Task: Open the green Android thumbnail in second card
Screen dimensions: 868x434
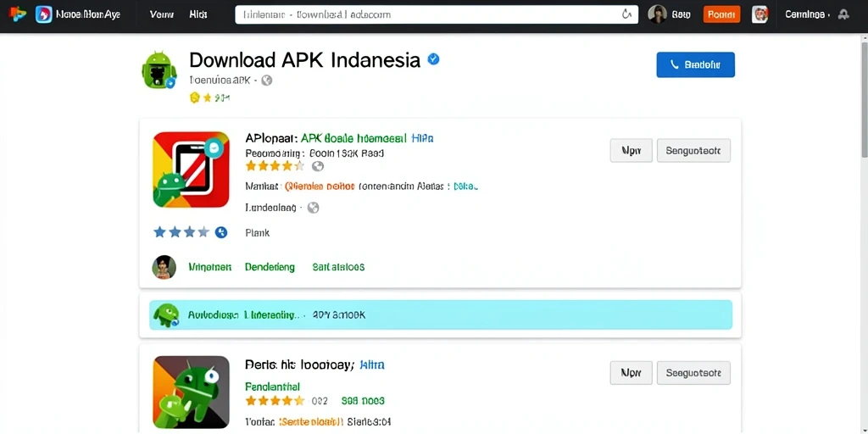Action: click(191, 392)
